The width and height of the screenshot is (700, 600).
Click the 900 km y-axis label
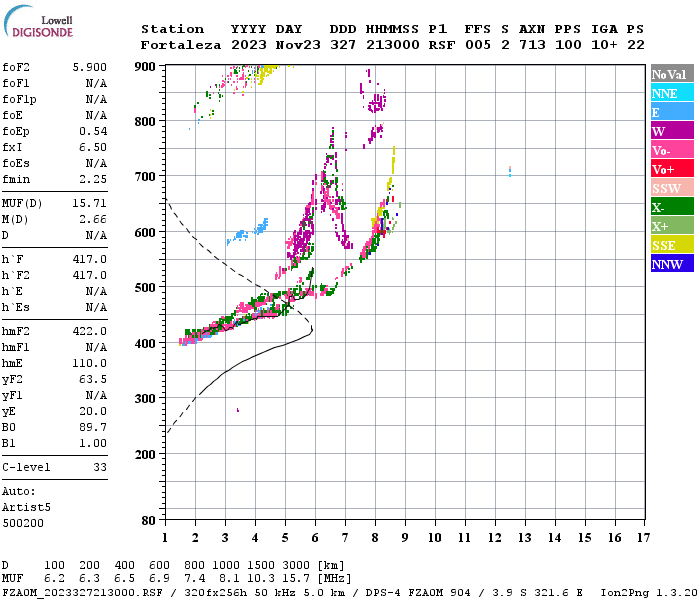[x=145, y=67]
